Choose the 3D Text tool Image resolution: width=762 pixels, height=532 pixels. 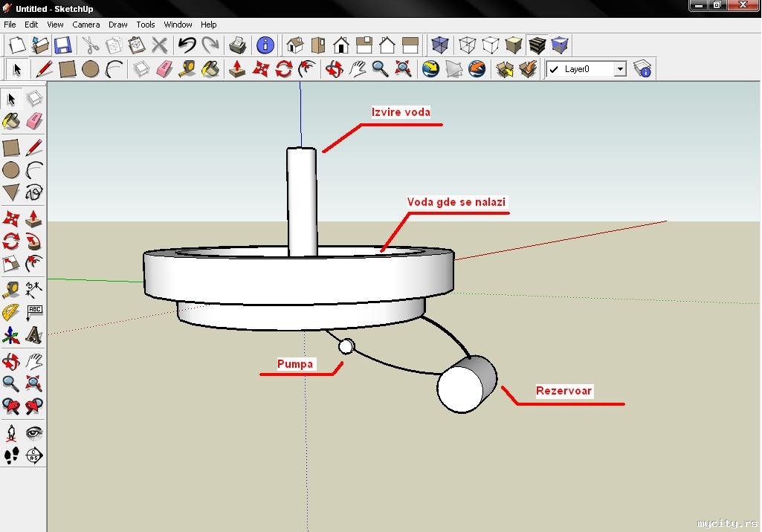[x=33, y=335]
